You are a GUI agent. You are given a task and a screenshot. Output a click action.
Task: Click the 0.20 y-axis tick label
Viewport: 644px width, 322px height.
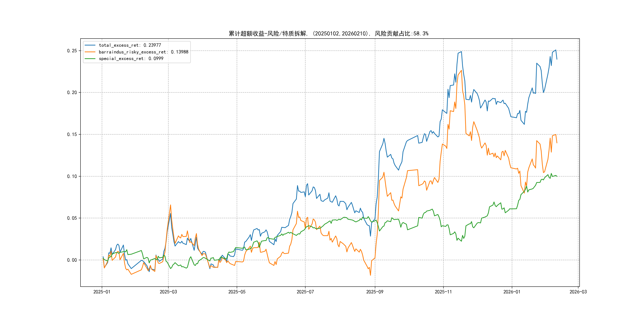72,92
